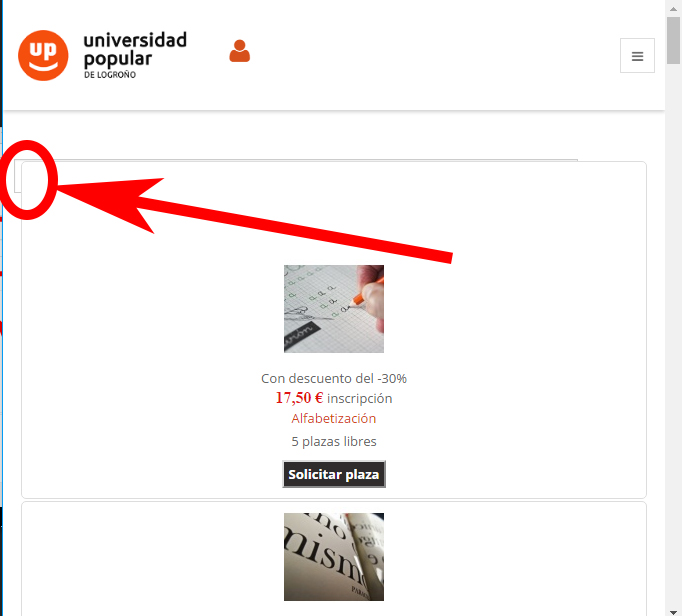Screen dimensions: 682x616
Task: Click the scrollbar down arrow
Action: 673,613
